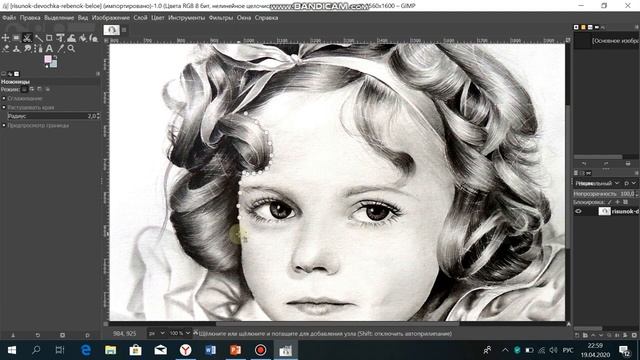The width and height of the screenshot is (640, 360).
Task: Open the Окна menu
Action: (x=244, y=18)
